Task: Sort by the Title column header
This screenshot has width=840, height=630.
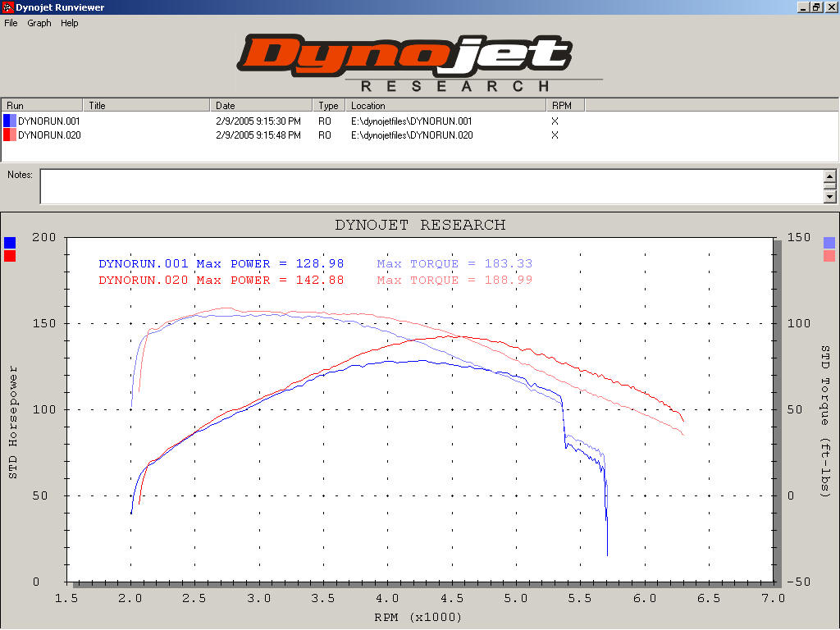Action: pos(146,105)
